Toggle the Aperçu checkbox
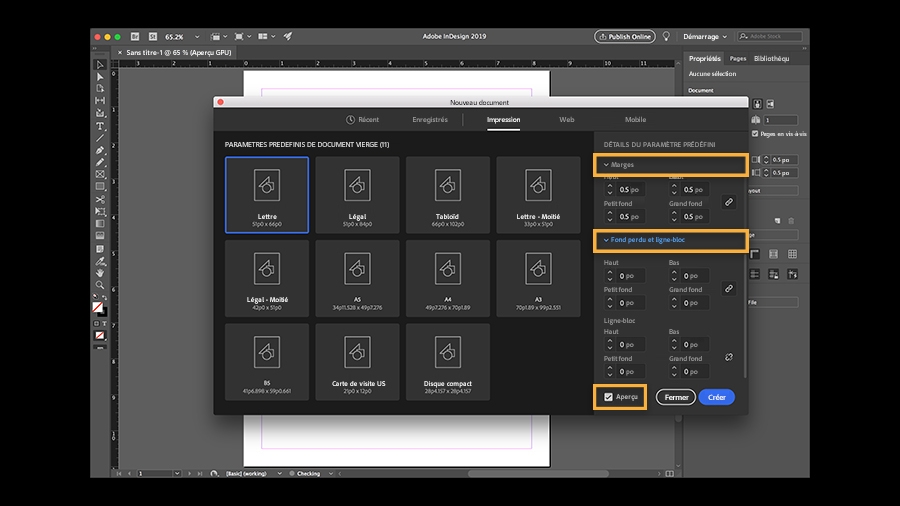Image resolution: width=900 pixels, height=506 pixels. coord(608,397)
